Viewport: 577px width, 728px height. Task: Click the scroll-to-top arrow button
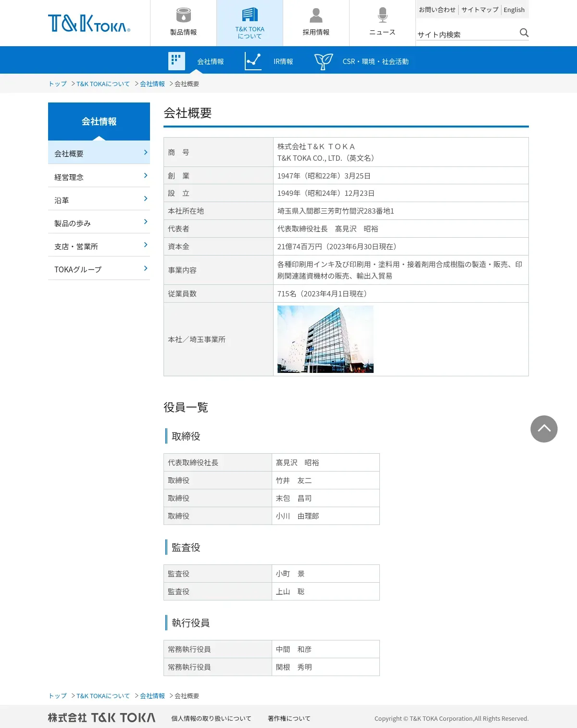point(544,429)
